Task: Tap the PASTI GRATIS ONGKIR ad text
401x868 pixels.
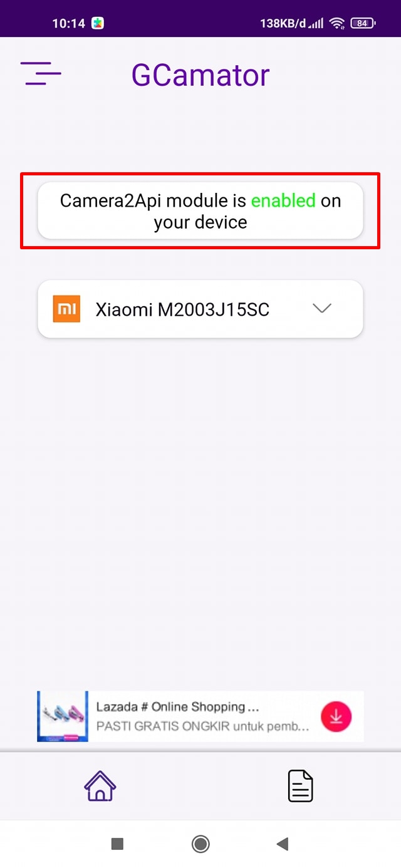Action: point(202,727)
